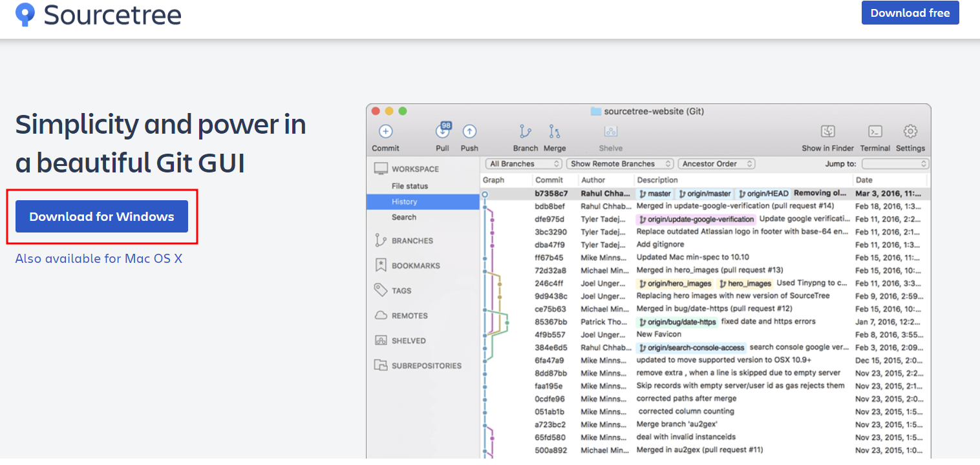This screenshot has width=980, height=465.
Task: Select commit b7358c7
Action: tap(705, 193)
